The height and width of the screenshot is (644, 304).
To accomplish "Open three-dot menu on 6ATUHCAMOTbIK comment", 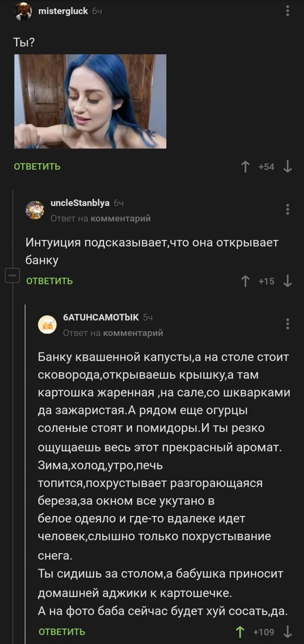I will (287, 324).
